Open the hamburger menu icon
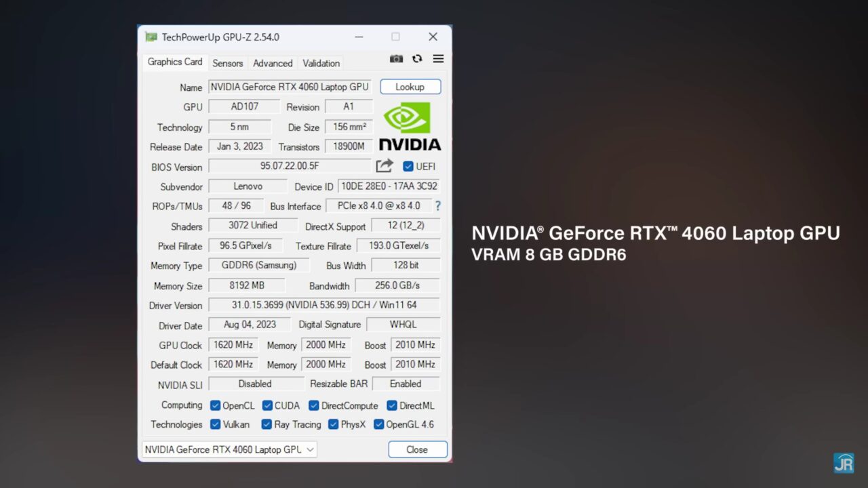This screenshot has width=868, height=488. pos(439,59)
